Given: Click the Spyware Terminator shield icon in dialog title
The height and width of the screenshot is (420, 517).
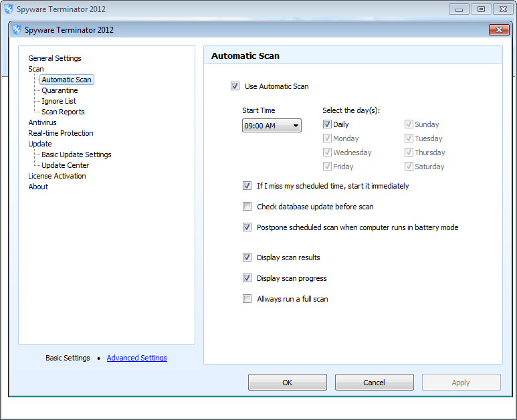Looking at the screenshot, I should [17, 29].
